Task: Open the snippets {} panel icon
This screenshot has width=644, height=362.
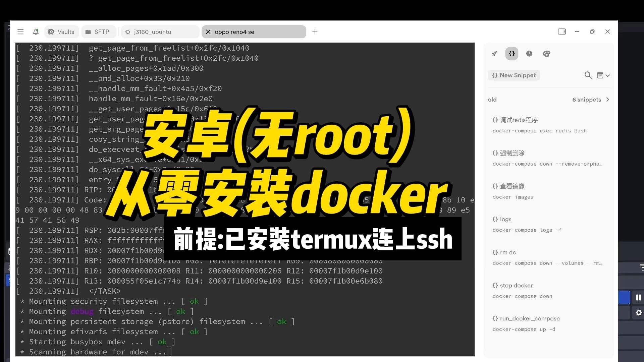Action: [511, 53]
